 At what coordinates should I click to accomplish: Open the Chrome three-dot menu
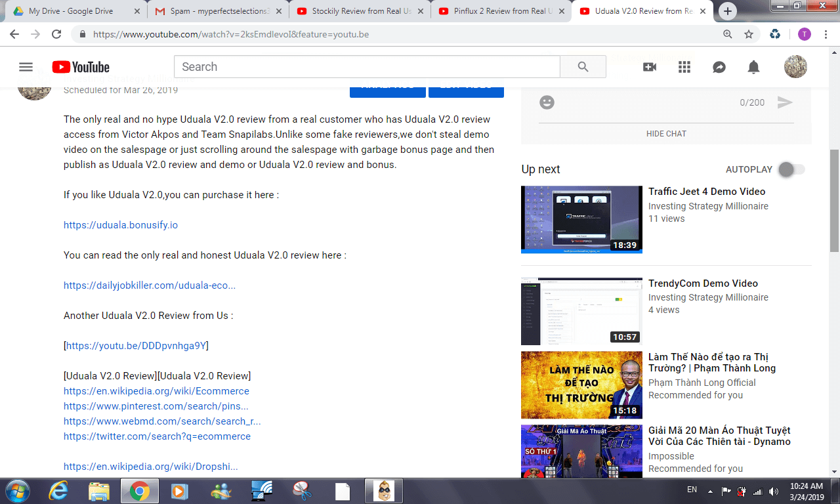pyautogui.click(x=826, y=34)
